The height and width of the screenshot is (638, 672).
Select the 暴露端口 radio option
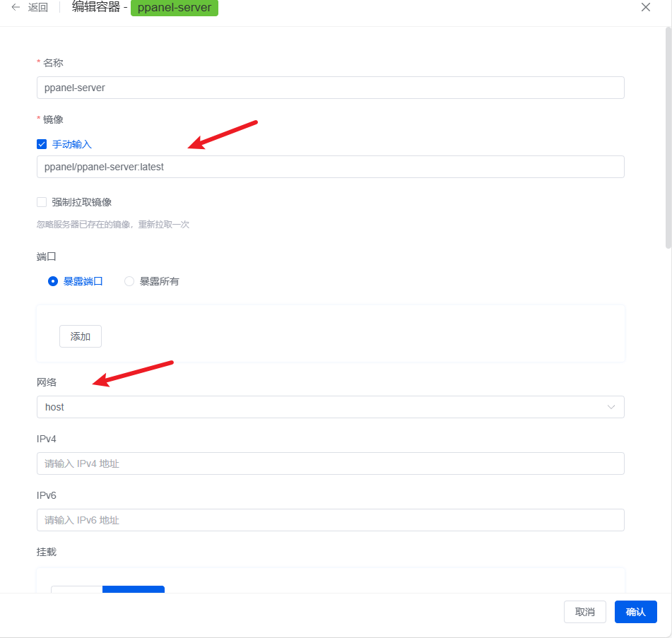coord(53,281)
